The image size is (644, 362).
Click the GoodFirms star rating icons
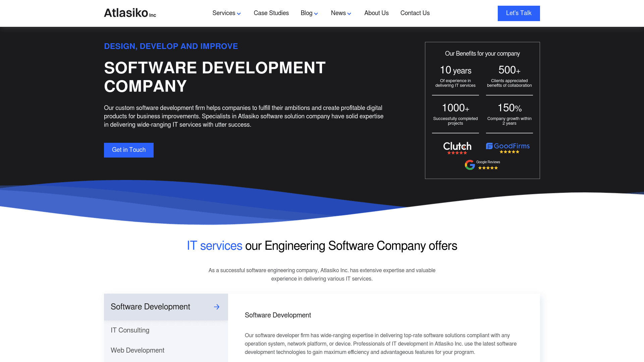coord(509,152)
